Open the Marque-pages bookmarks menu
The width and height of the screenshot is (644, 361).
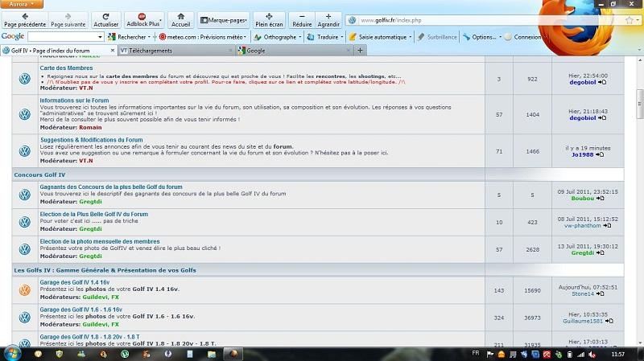[x=224, y=20]
